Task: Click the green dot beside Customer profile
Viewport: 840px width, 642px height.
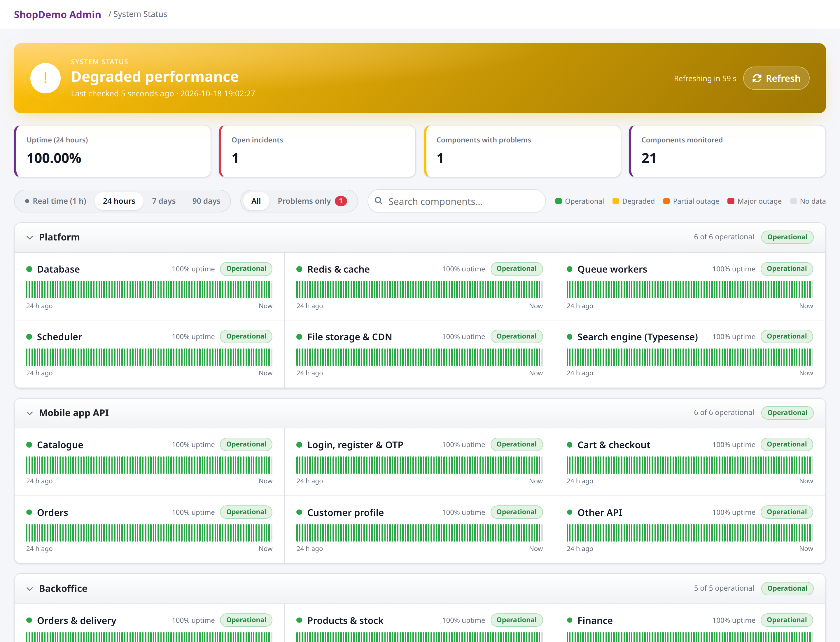Action: click(300, 512)
